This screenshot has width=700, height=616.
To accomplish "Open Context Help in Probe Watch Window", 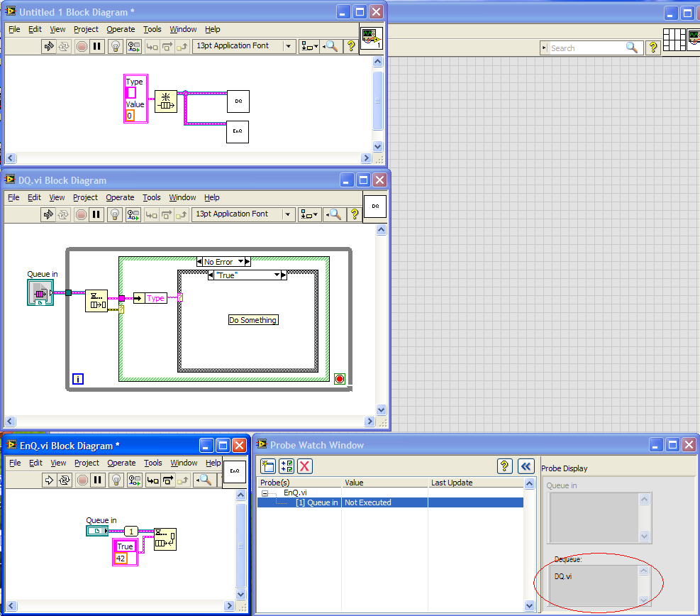I will click(504, 466).
